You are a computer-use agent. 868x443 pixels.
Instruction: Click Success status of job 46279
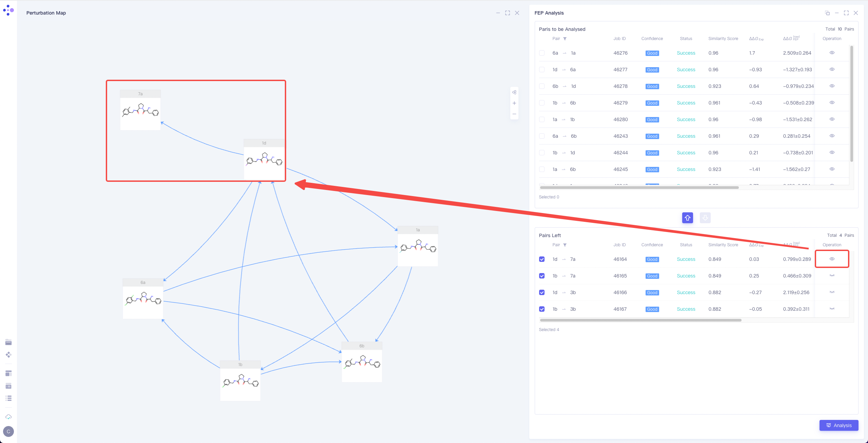(x=686, y=103)
